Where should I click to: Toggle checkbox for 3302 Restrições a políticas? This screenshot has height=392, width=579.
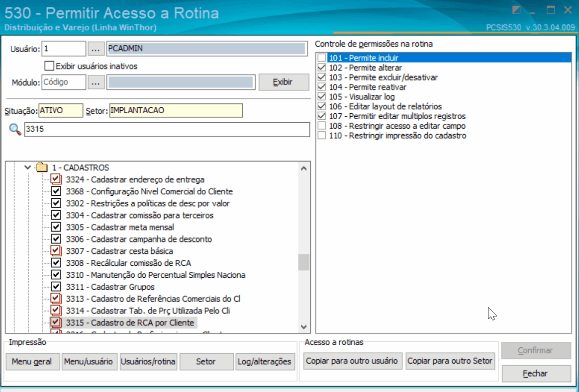tap(56, 203)
